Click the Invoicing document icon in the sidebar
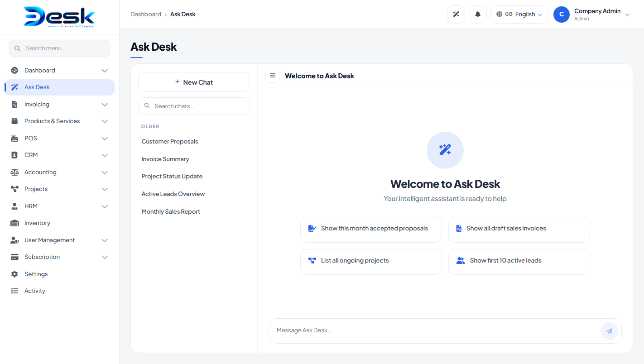Image resolution: width=644 pixels, height=364 pixels. [x=14, y=104]
